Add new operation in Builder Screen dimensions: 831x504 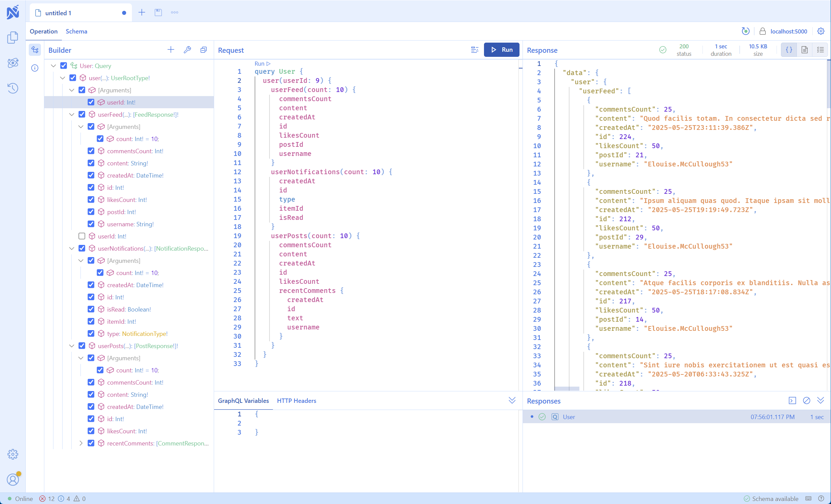(171, 50)
